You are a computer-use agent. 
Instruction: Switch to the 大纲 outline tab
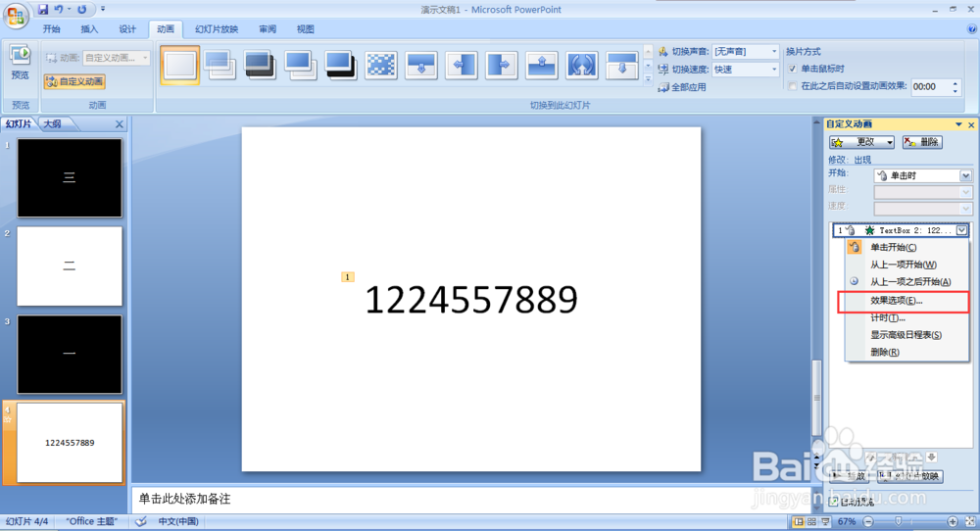pos(53,123)
